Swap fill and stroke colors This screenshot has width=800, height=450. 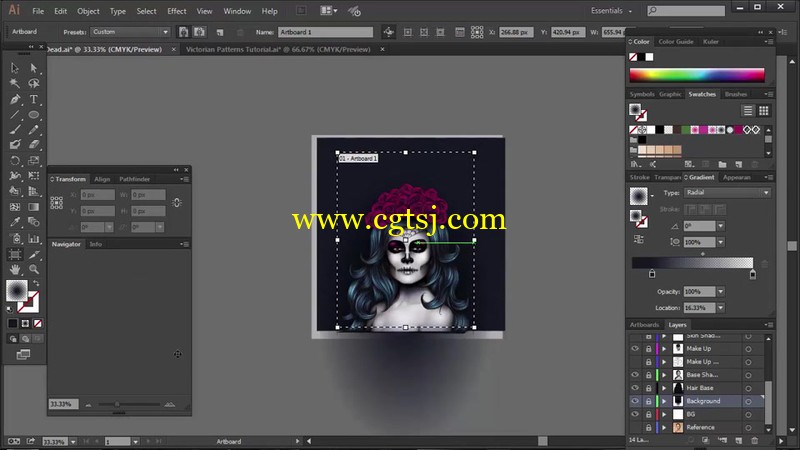pos(36,283)
